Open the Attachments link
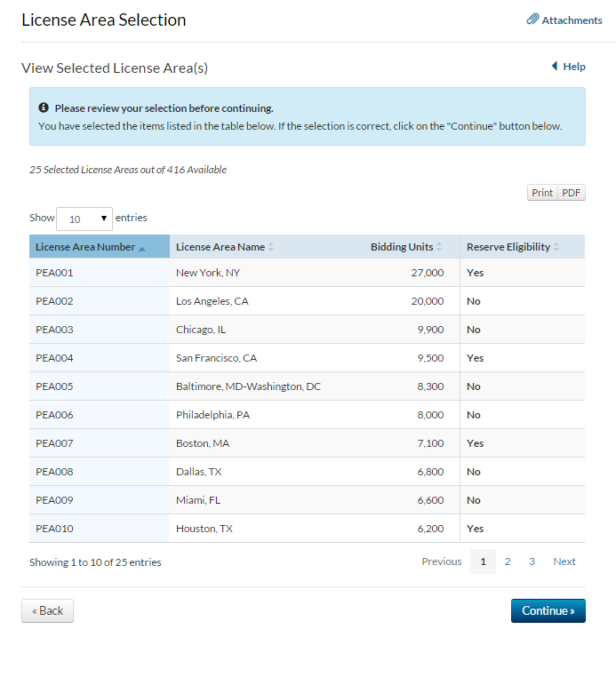This screenshot has width=616, height=677. [572, 20]
